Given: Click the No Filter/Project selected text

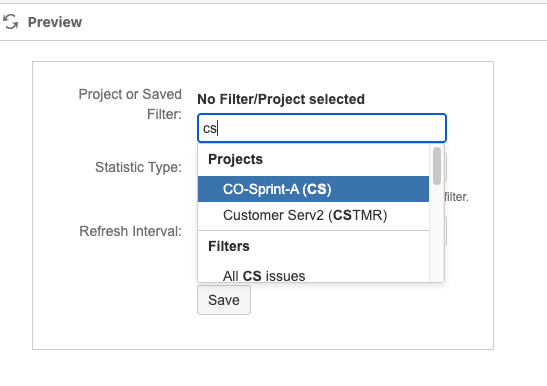Looking at the screenshot, I should 281,99.
